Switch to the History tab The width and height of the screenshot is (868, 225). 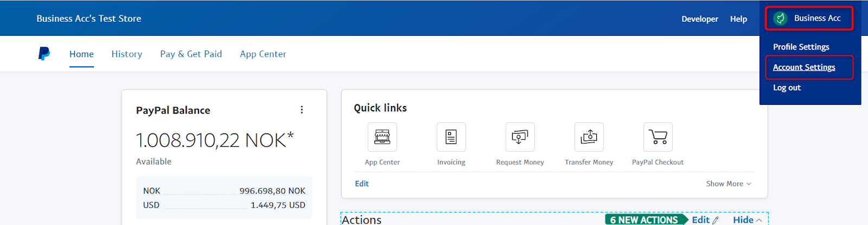[127, 54]
